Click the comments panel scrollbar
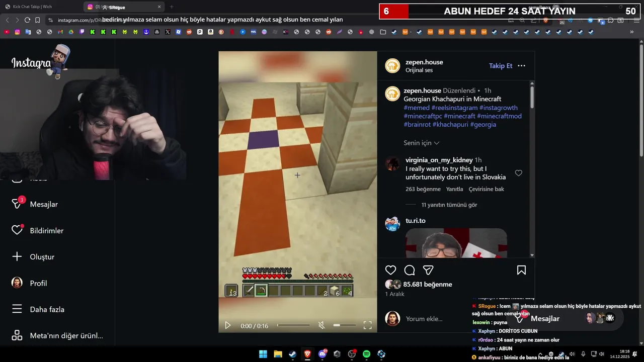This screenshot has width=644, height=362. point(532,97)
